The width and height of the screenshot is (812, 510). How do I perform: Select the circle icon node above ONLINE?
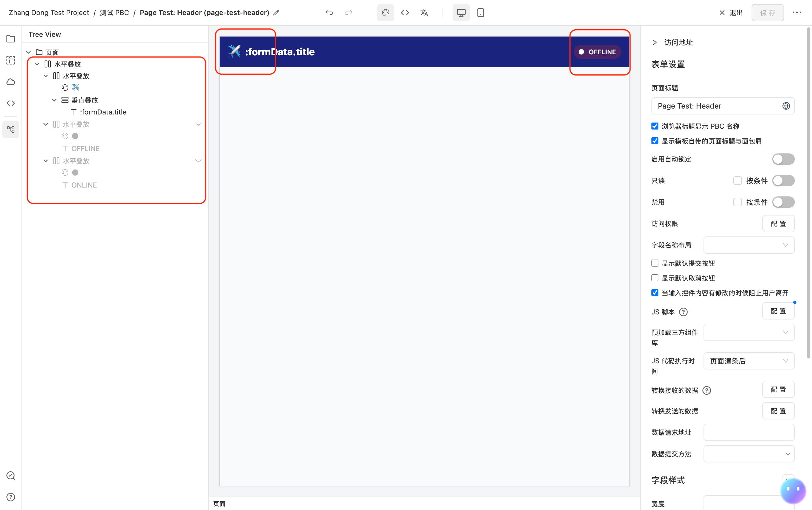click(75, 172)
